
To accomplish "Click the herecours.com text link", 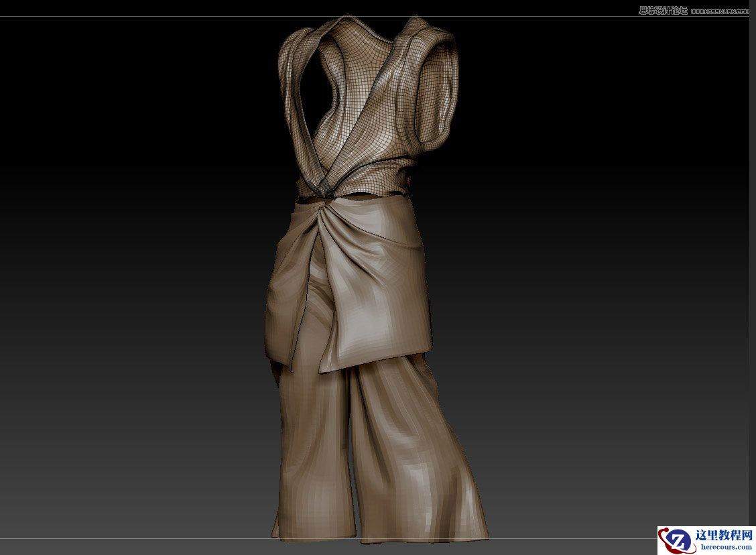I will tap(727, 547).
